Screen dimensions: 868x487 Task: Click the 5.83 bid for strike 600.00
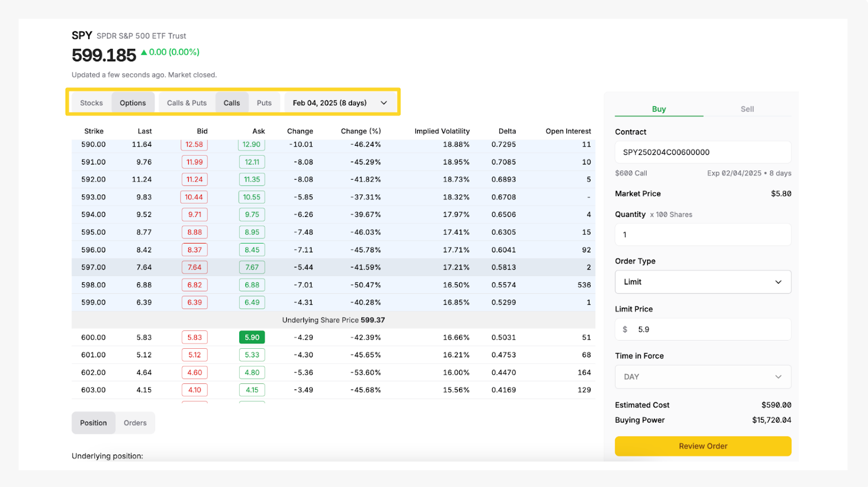[x=195, y=337]
